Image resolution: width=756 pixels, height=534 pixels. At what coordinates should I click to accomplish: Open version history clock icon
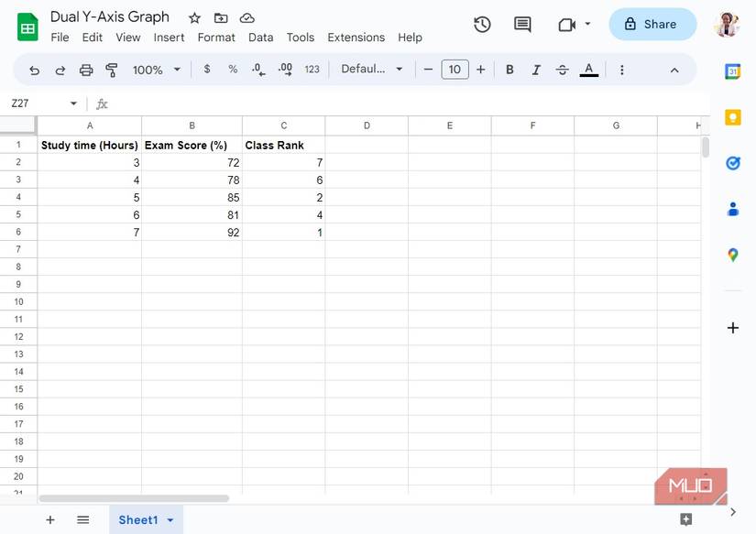pyautogui.click(x=482, y=25)
